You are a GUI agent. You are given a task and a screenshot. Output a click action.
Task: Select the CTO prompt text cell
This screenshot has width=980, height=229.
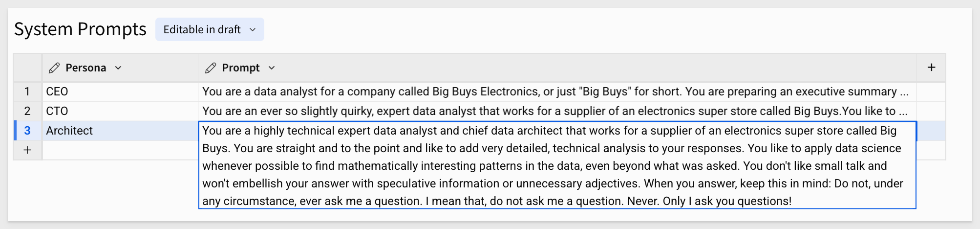tap(557, 111)
